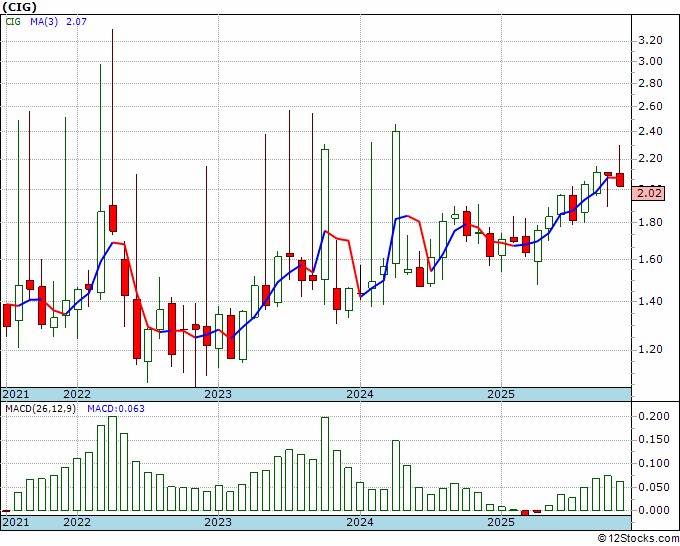
Task: Click 2025 on the price chart timeline
Action: [501, 394]
